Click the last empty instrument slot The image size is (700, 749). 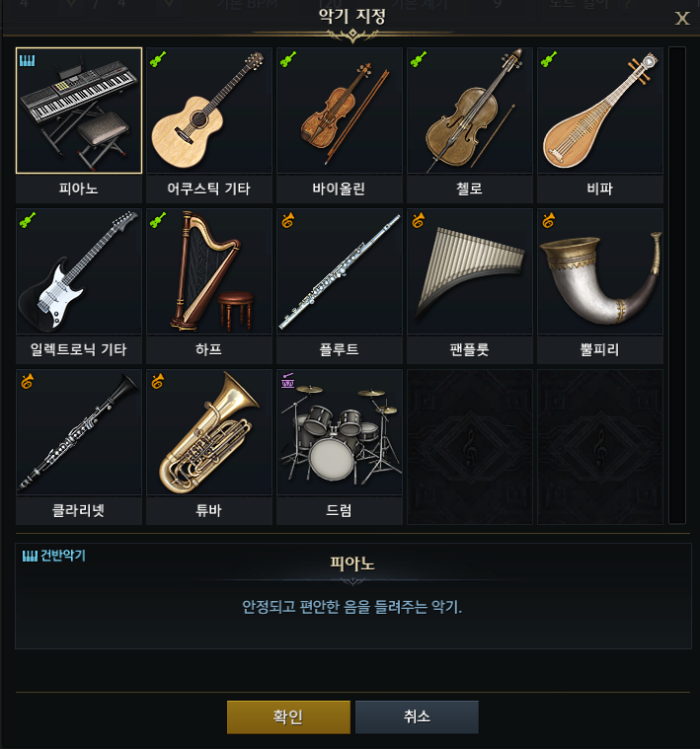click(600, 447)
